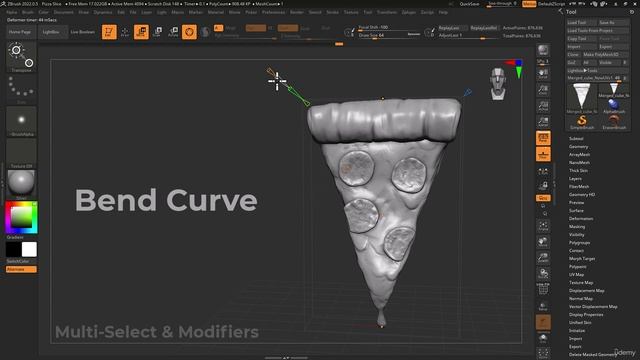Switch to Rotate transform mode
Viewport: 640px width, 360px height.
[x=173, y=32]
